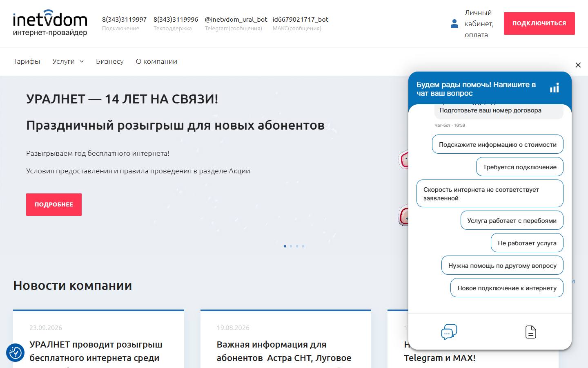
Task: Open the document icon in chat footer
Action: click(x=531, y=332)
